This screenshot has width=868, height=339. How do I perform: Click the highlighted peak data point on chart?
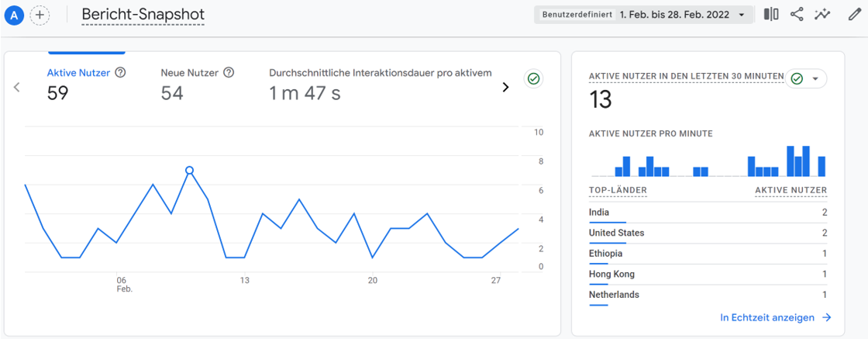189,170
